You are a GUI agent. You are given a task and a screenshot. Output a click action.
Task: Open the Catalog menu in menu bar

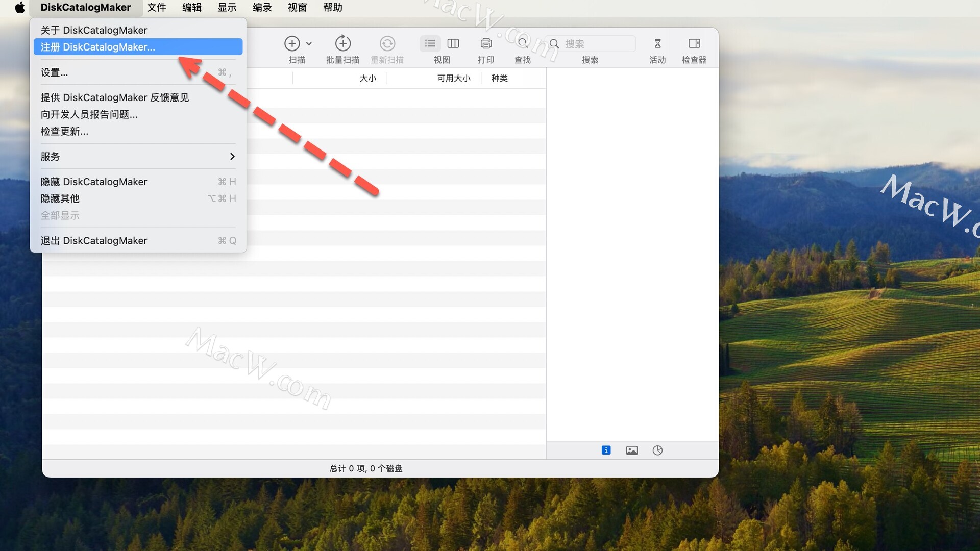262,7
